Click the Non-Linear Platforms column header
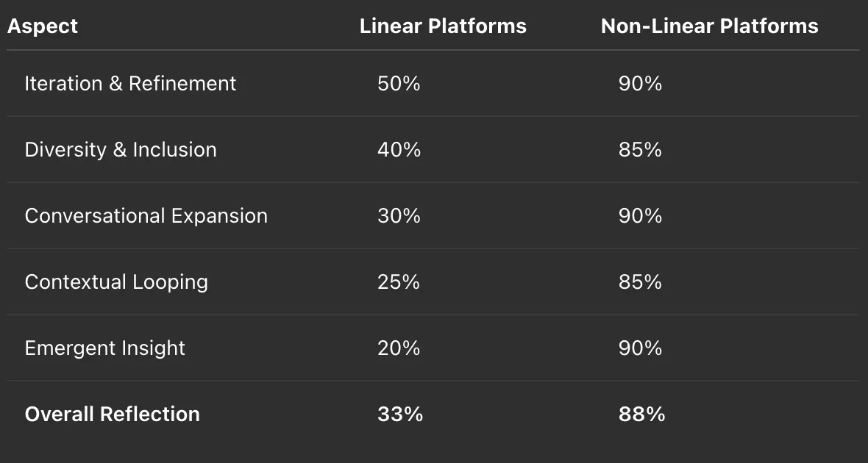The width and height of the screenshot is (868, 463). click(x=709, y=26)
